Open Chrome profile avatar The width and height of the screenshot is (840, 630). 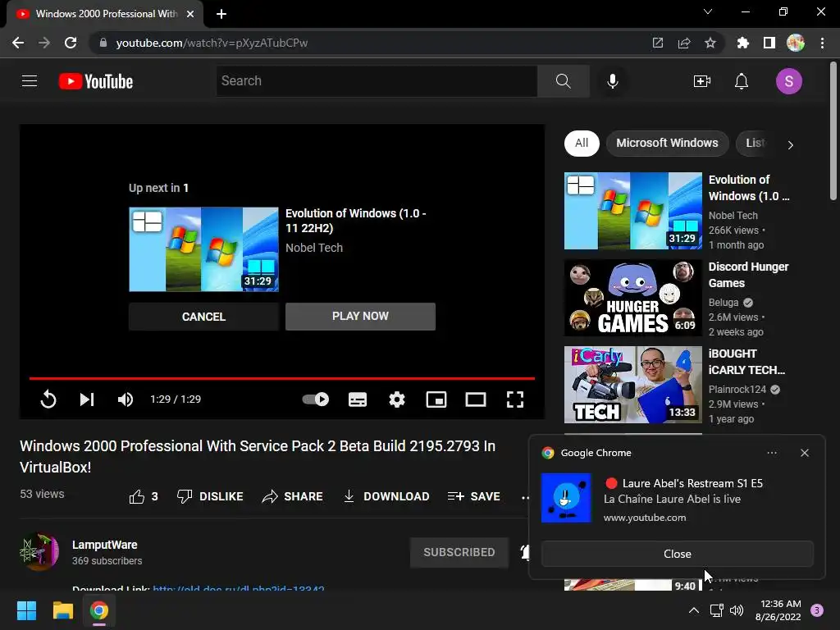click(x=795, y=43)
